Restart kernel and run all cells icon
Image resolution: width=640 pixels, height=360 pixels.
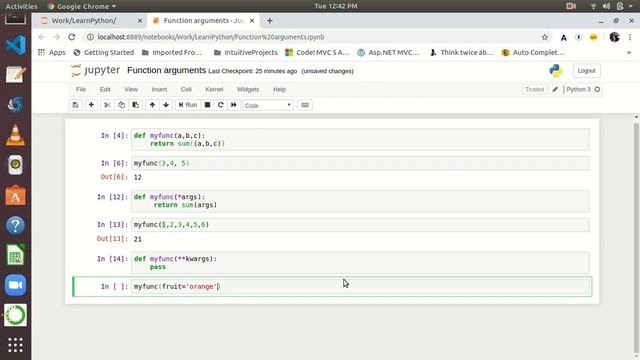pyautogui.click(x=233, y=105)
